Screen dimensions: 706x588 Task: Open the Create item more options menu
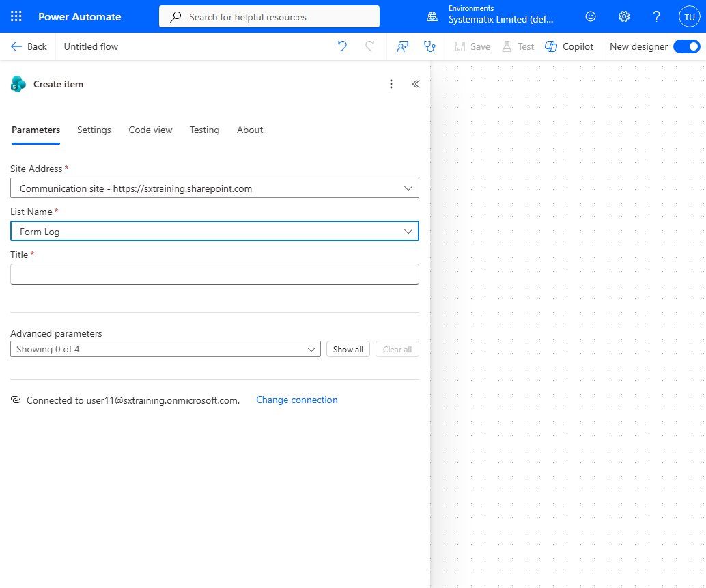tap(391, 84)
